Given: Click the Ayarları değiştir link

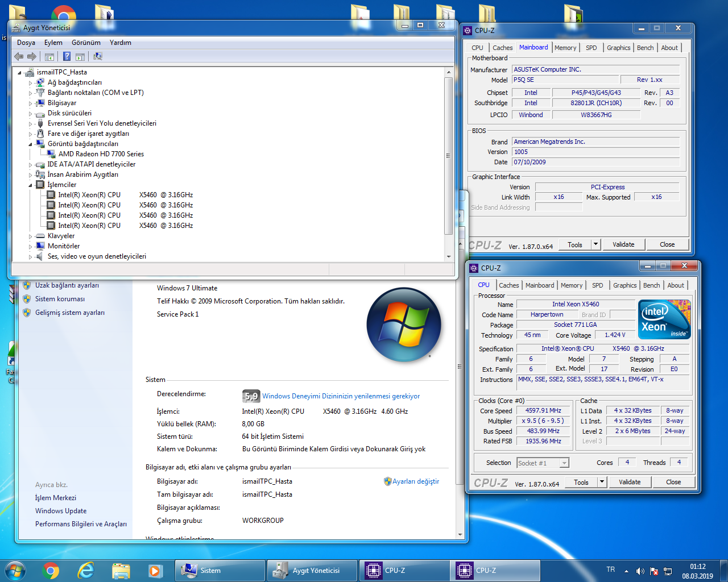Looking at the screenshot, I should [x=416, y=481].
